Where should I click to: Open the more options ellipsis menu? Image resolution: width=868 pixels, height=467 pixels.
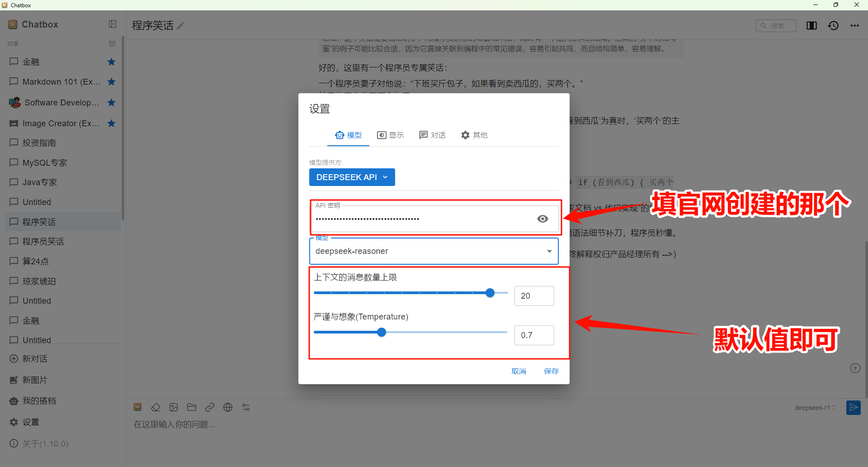click(854, 26)
